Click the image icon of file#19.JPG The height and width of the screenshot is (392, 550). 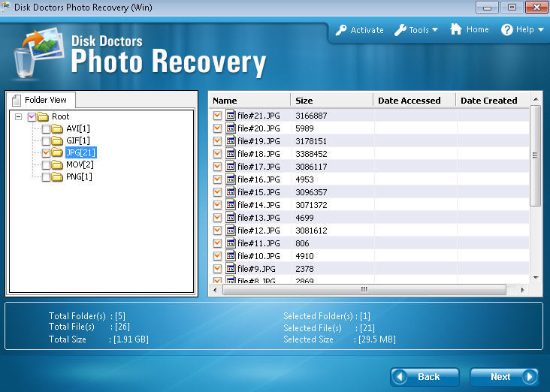coord(231,140)
